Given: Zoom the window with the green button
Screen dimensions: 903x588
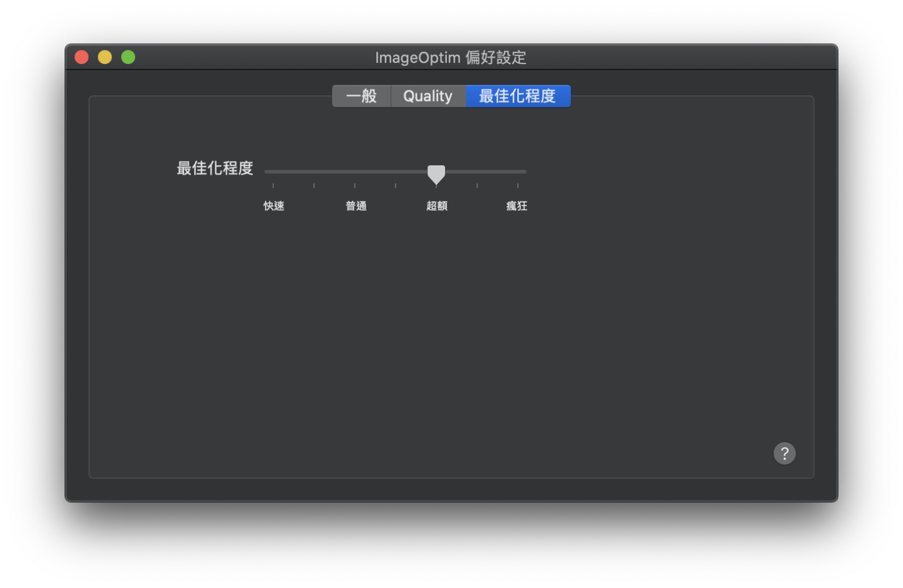Looking at the screenshot, I should pos(128,57).
